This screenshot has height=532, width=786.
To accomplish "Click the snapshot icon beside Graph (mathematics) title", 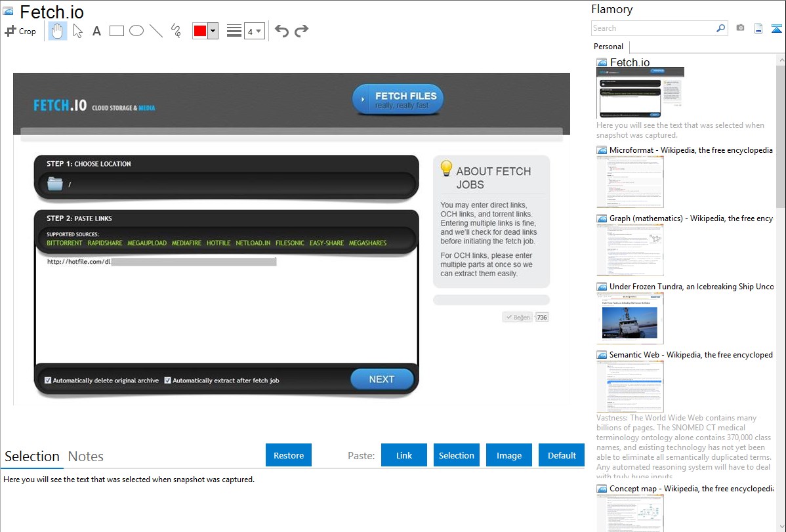I will [602, 218].
